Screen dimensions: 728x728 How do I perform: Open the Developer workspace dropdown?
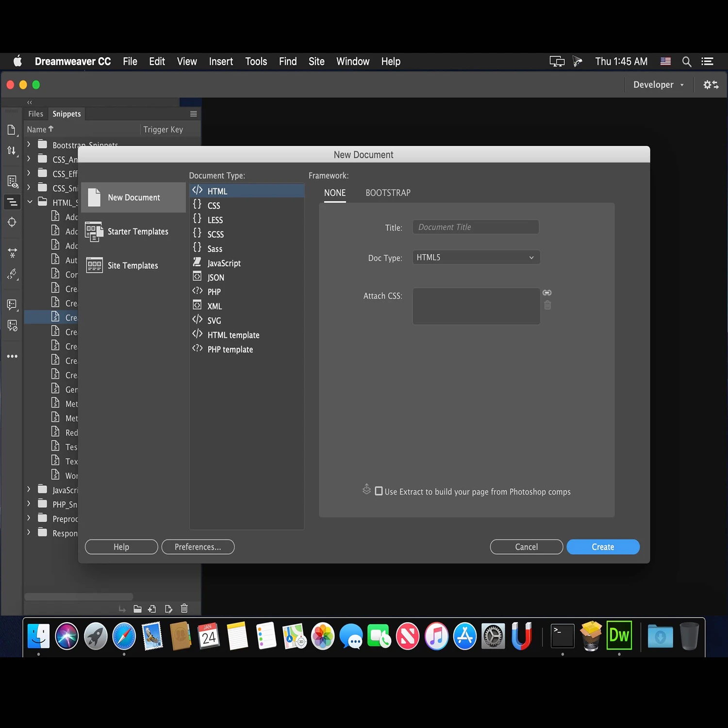coord(658,85)
